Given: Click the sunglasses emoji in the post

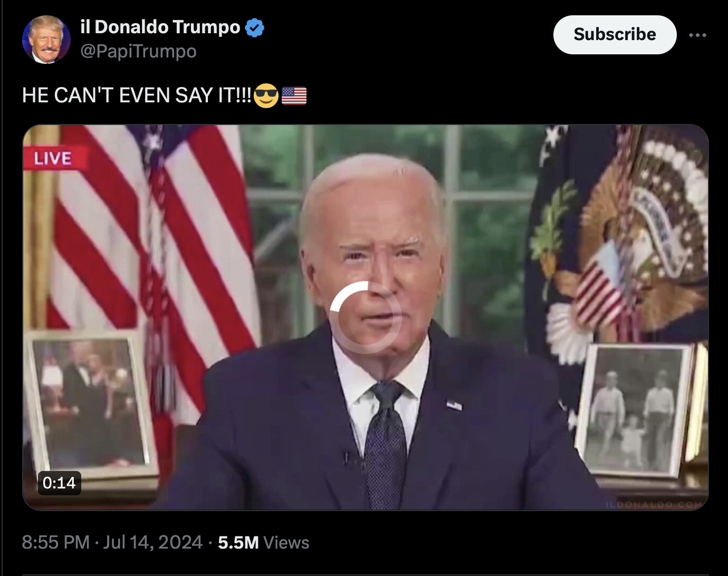Looking at the screenshot, I should click(x=266, y=95).
